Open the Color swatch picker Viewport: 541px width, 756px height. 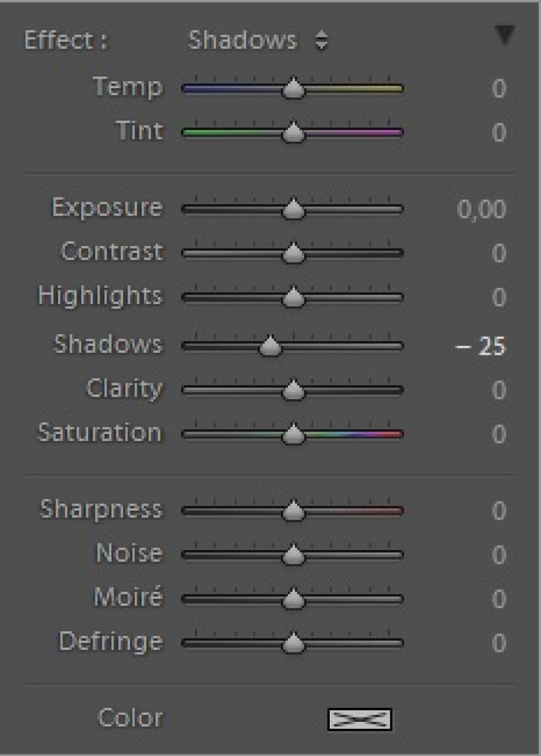click(x=360, y=719)
